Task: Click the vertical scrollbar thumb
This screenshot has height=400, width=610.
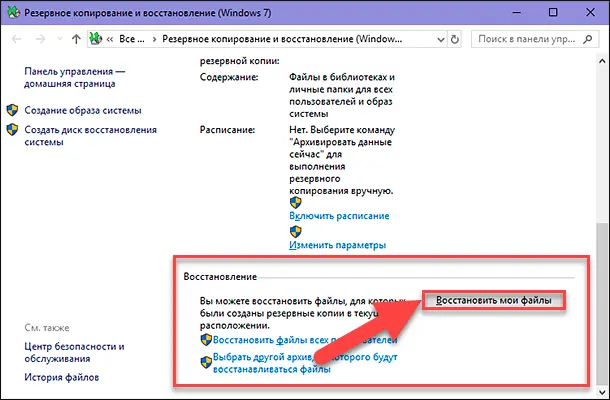Action: point(602,303)
